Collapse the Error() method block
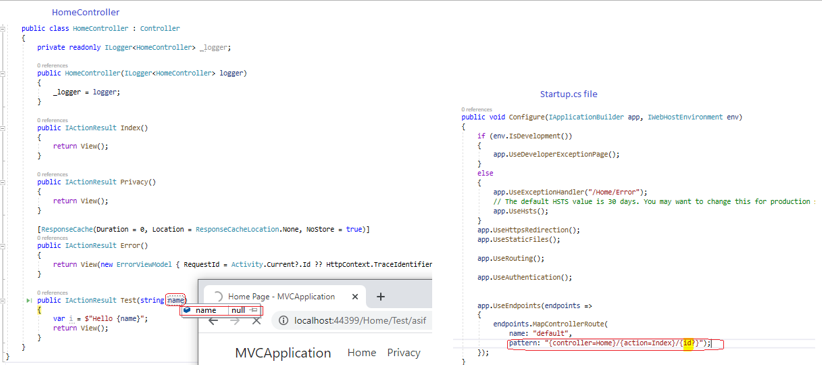Image resolution: width=822 pixels, height=365 pixels. coord(4,245)
